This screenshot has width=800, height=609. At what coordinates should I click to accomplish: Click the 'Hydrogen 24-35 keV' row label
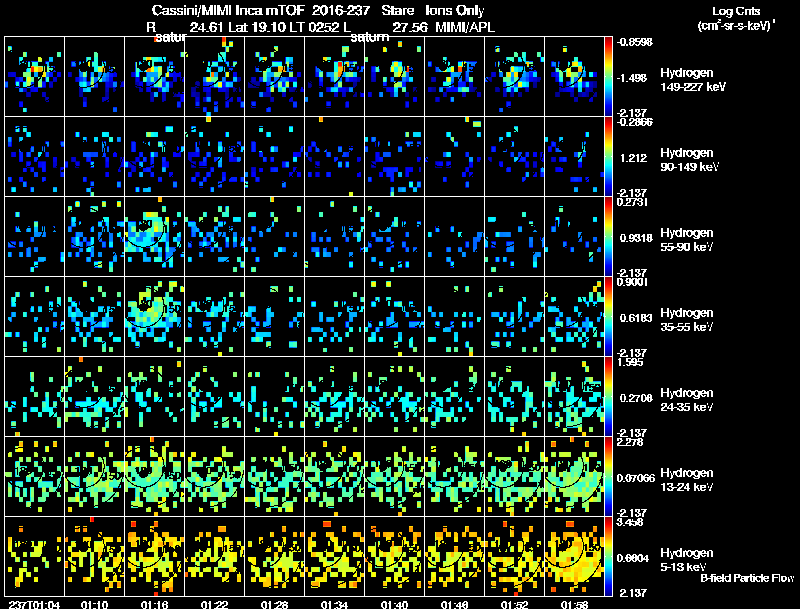coord(687,400)
